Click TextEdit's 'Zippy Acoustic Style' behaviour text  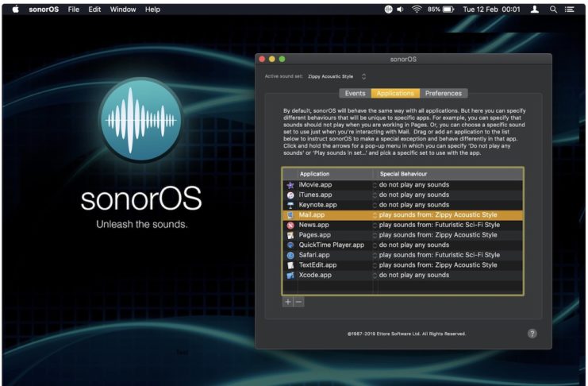click(466, 265)
